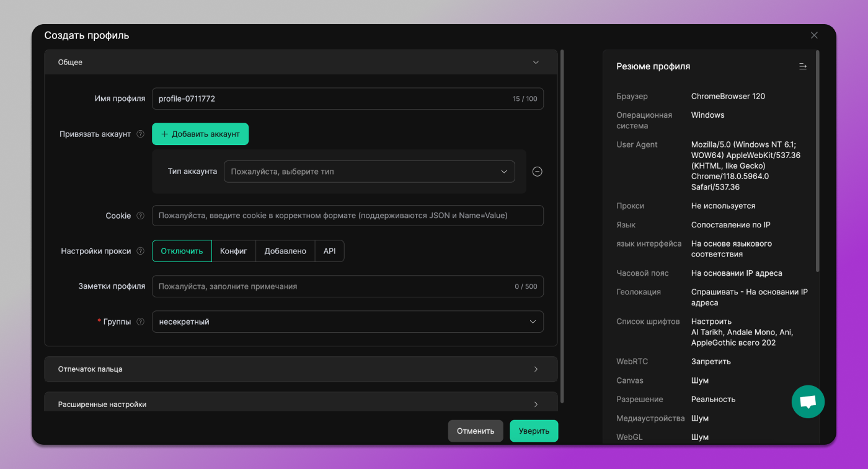Expand the Отпечаток пальца section
Image resolution: width=868 pixels, height=469 pixels.
(x=301, y=369)
